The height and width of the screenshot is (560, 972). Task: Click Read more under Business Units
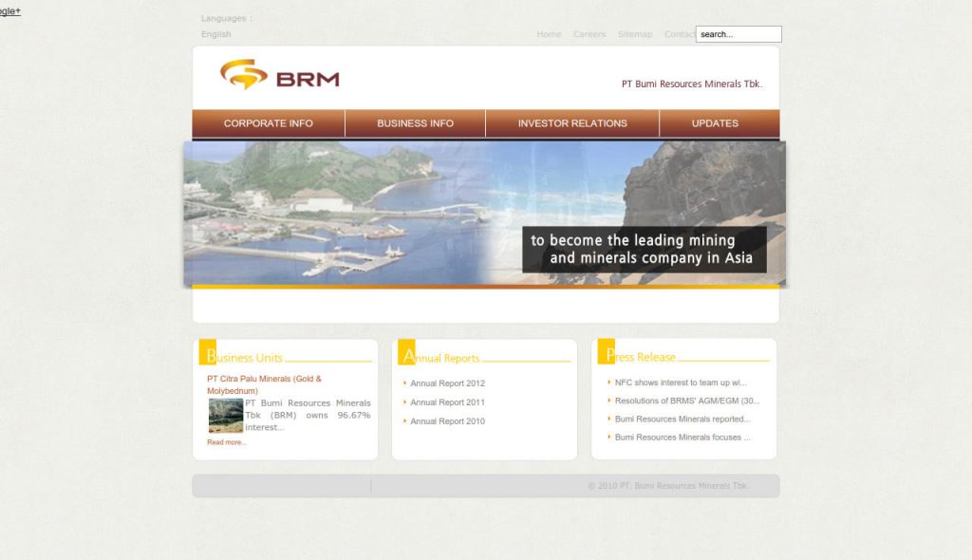coord(226,442)
